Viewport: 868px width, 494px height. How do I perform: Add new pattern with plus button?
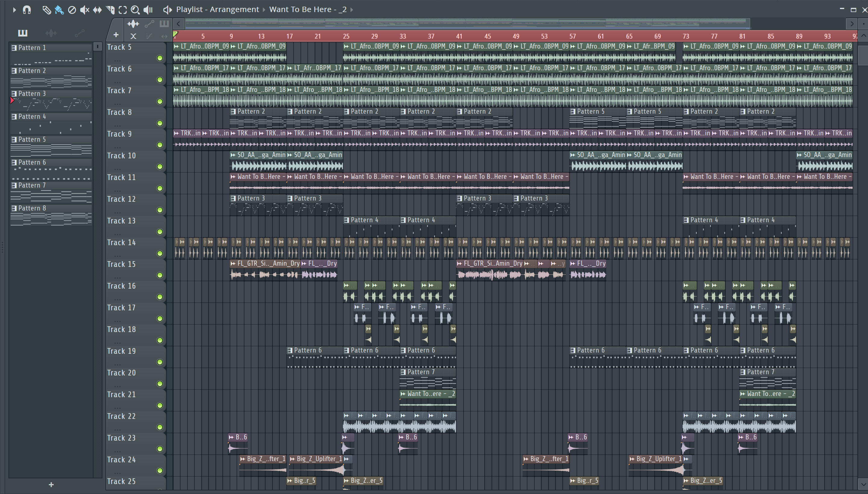point(51,484)
